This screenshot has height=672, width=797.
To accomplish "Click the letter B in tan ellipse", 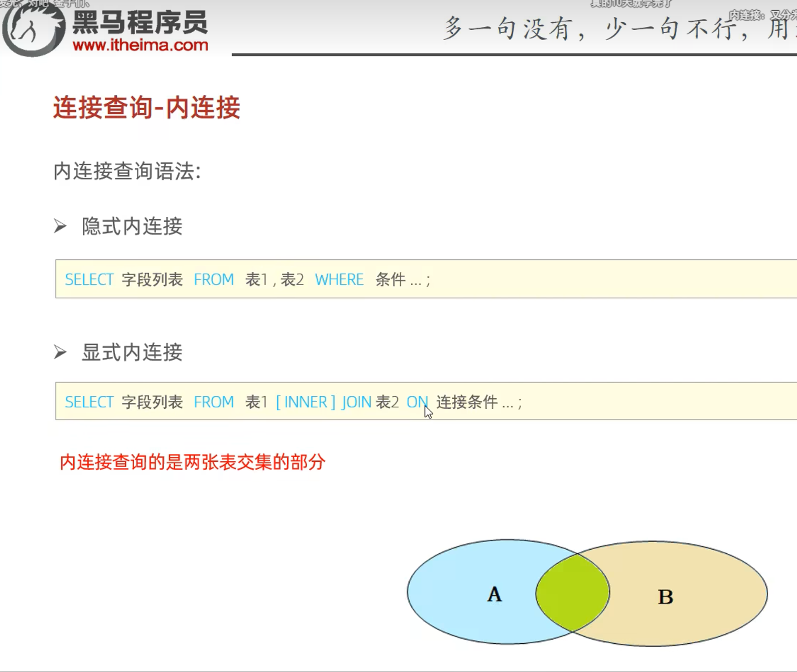I will pyautogui.click(x=665, y=597).
